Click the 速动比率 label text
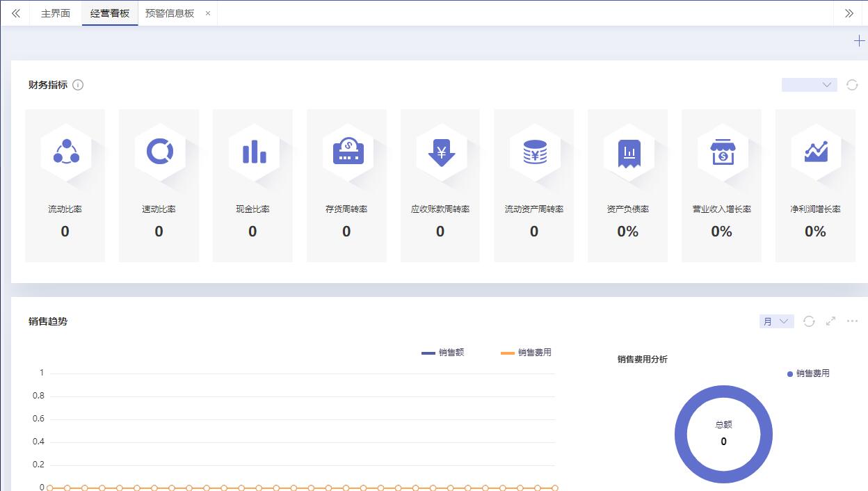The height and width of the screenshot is (491, 868). 159,209
